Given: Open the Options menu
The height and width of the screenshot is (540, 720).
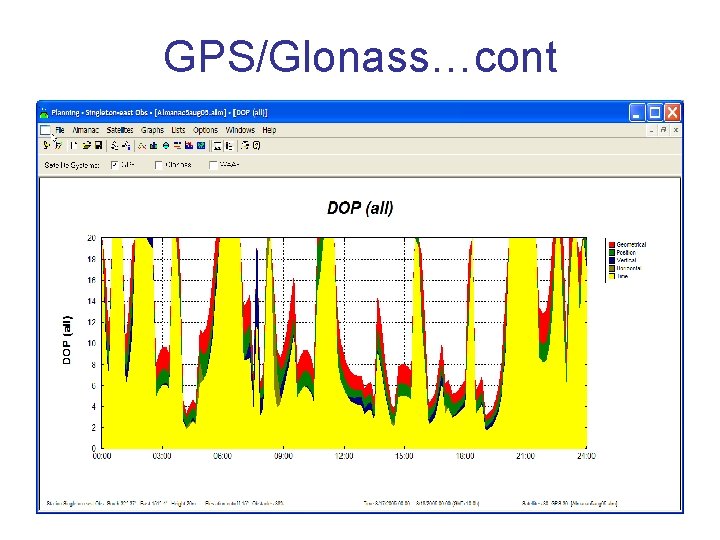Looking at the screenshot, I should point(205,130).
